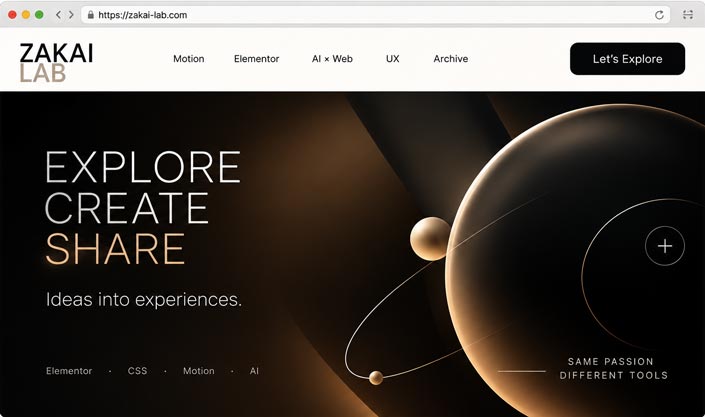Image resolution: width=705 pixels, height=417 pixels.
Task: Open the Motion nav item
Action: click(x=189, y=59)
